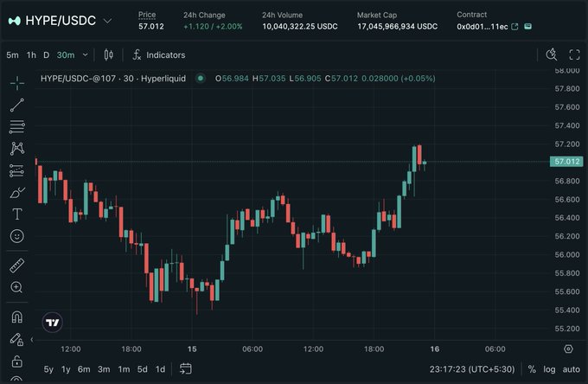Click the green market status dot
The width and height of the screenshot is (588, 384).
coord(201,79)
